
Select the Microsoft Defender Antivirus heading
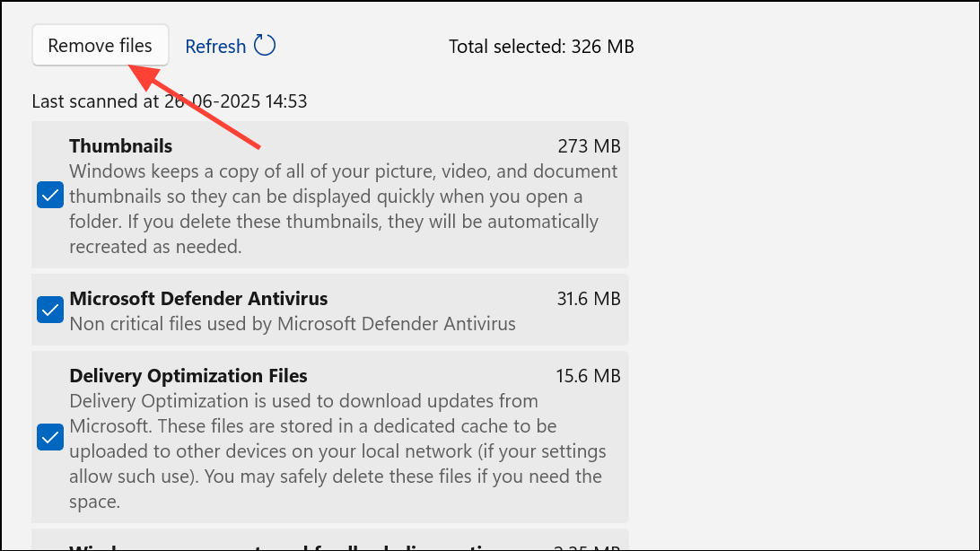pyautogui.click(x=198, y=299)
